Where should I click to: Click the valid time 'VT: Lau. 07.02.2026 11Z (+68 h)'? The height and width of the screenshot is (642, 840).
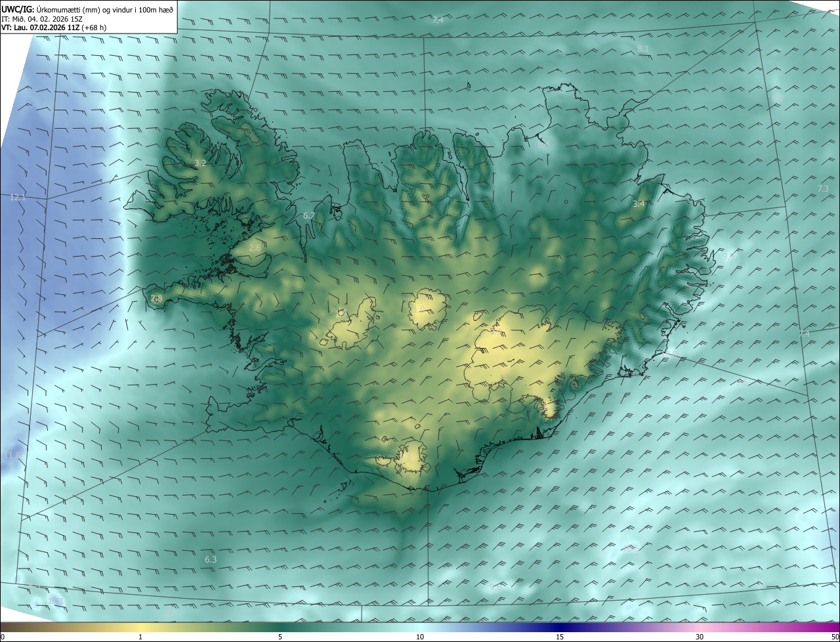pos(52,28)
